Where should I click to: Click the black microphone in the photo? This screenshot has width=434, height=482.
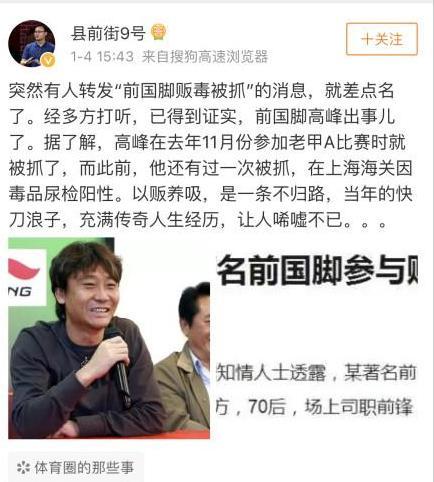tap(118, 367)
